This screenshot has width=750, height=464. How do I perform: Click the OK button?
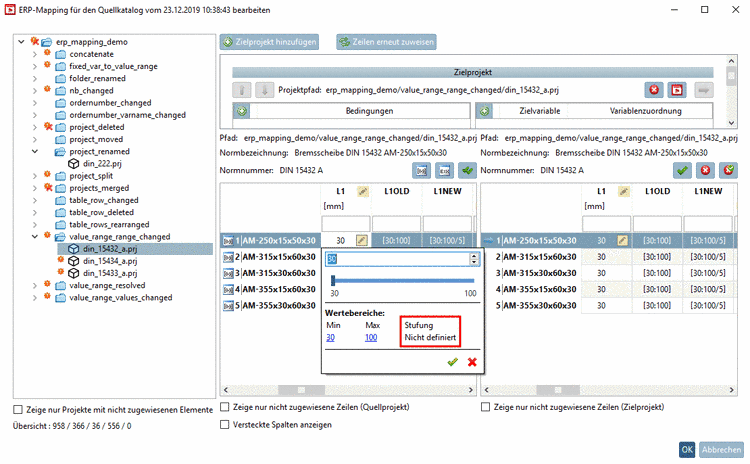point(687,450)
